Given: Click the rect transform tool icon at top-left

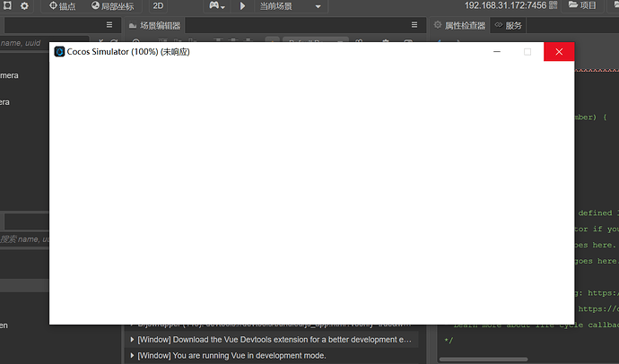Looking at the screenshot, I should 7,5.
